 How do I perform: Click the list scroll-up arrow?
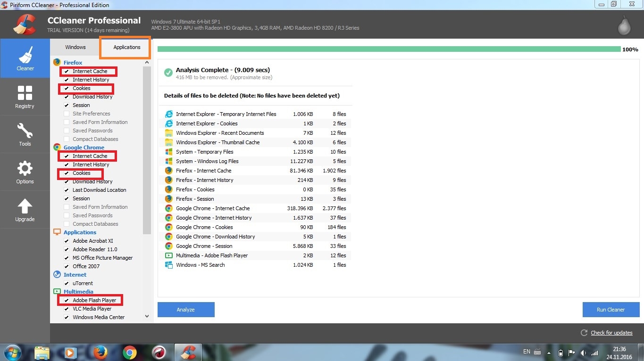[147, 62]
